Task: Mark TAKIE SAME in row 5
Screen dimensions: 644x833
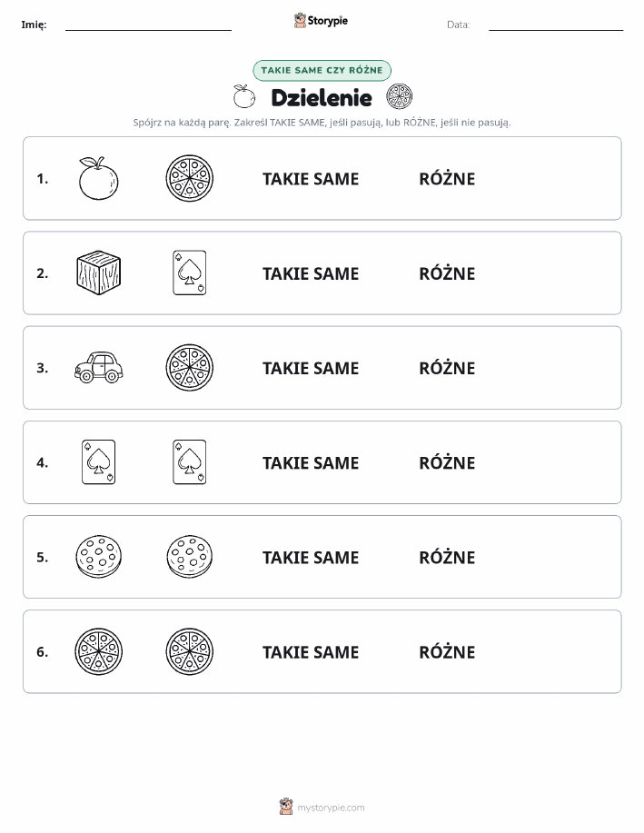Action: pos(311,557)
